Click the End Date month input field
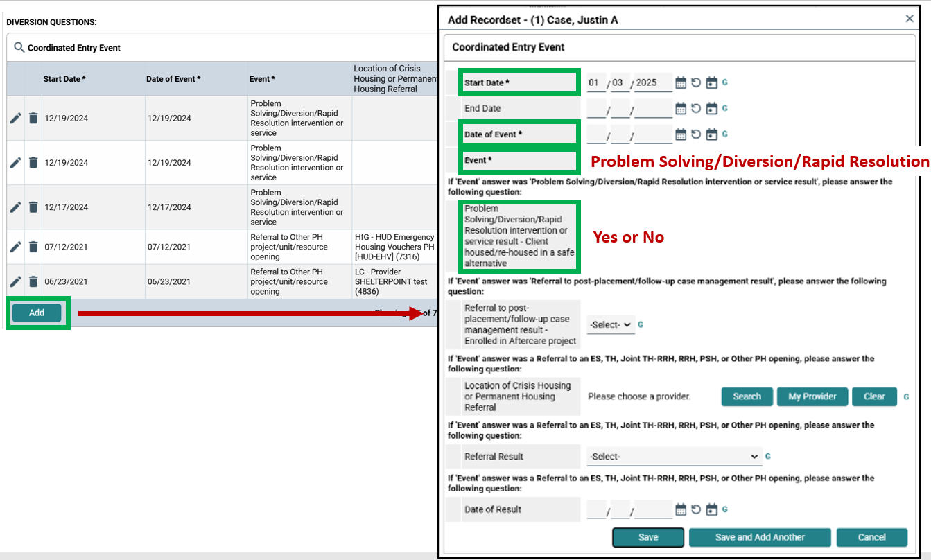931x560 pixels. coord(595,108)
